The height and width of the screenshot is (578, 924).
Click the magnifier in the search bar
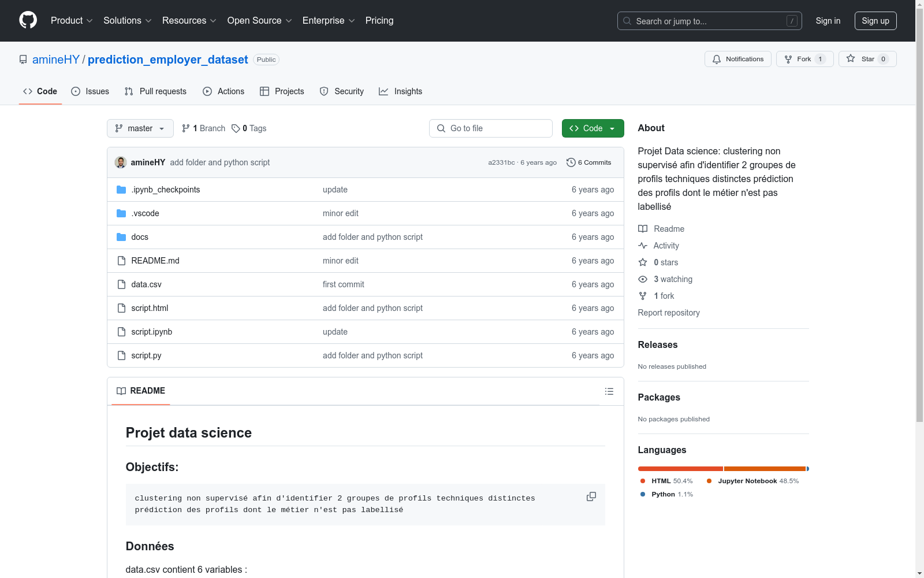(x=627, y=21)
